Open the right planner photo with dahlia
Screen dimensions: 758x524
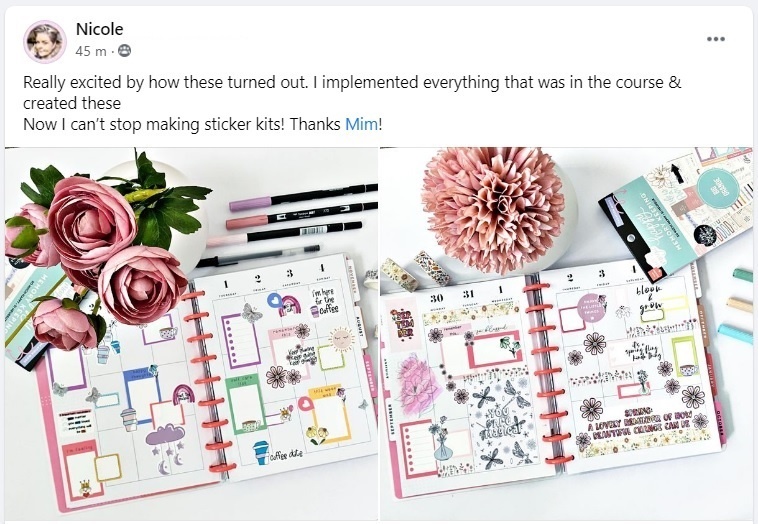tap(567, 334)
